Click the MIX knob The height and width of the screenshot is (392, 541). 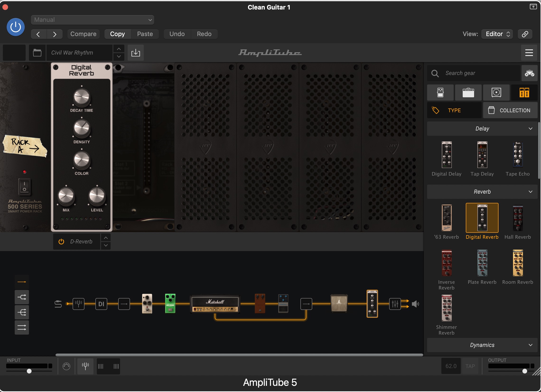(66, 196)
